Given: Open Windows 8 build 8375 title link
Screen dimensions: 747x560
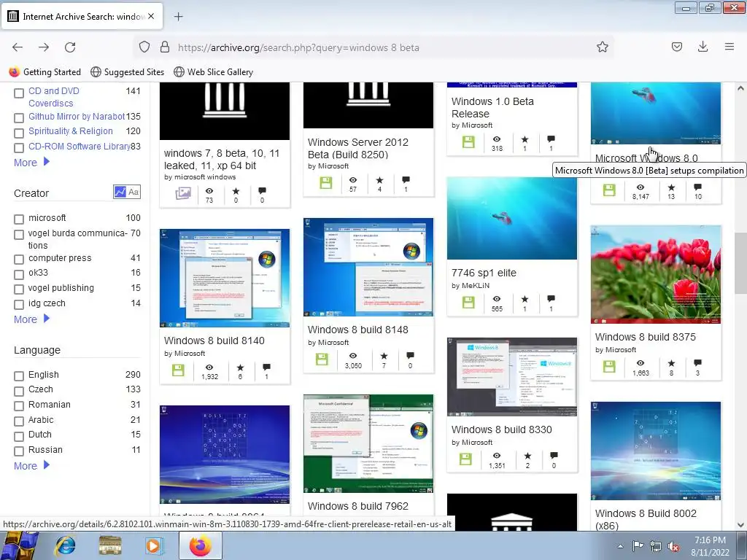Looking at the screenshot, I should (x=646, y=337).
